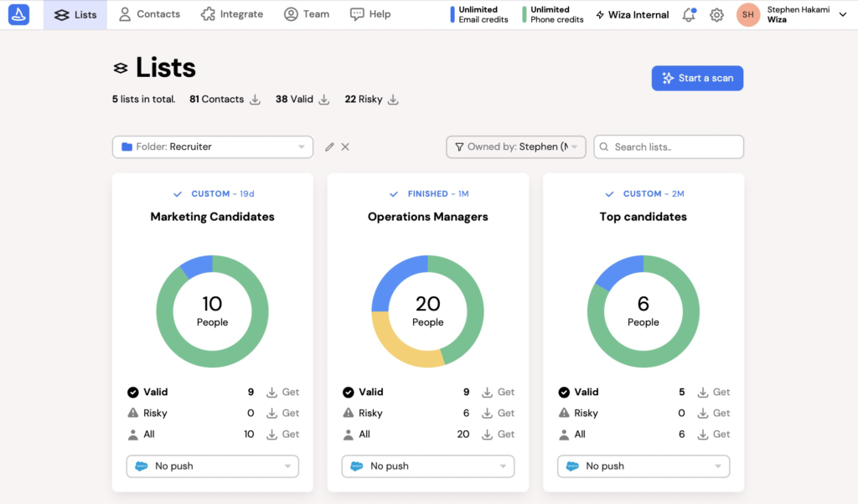This screenshot has height=504, width=858.
Task: Open the notifications bell
Action: coord(689,15)
